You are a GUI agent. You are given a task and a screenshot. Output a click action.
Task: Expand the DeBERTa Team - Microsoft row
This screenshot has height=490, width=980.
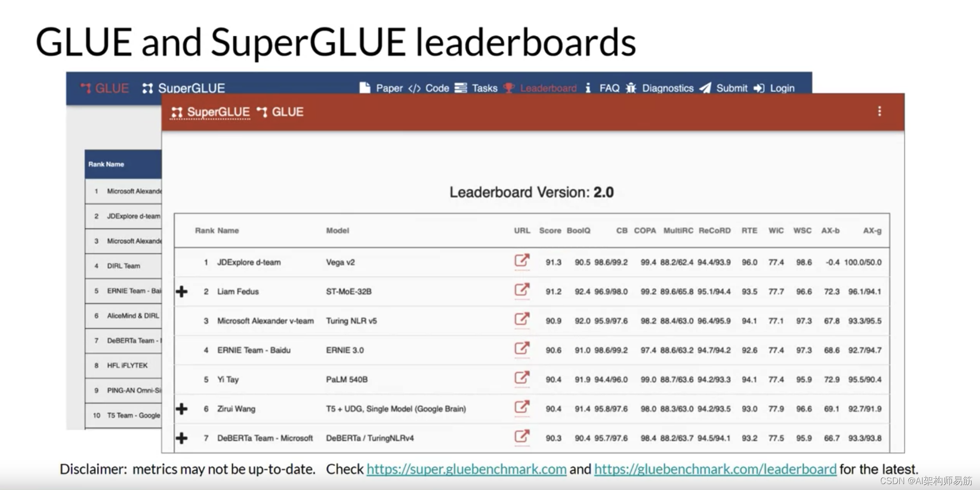click(182, 438)
